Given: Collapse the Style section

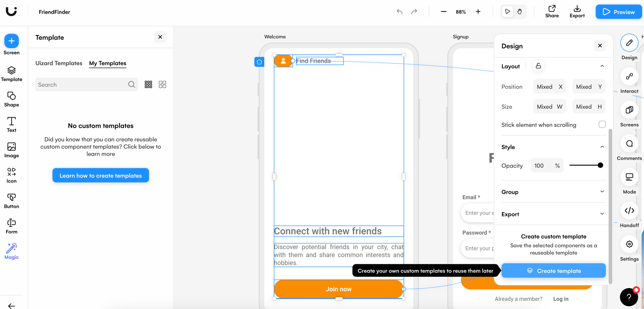Looking at the screenshot, I should (602, 146).
